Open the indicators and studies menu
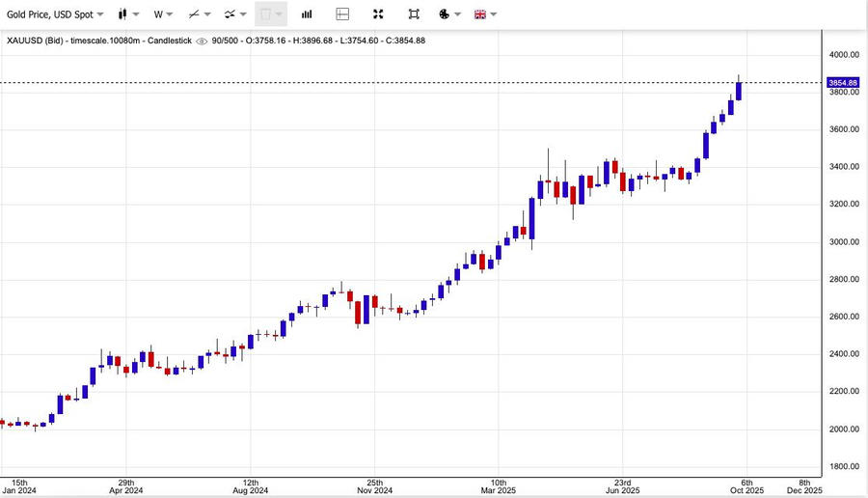 click(x=234, y=14)
